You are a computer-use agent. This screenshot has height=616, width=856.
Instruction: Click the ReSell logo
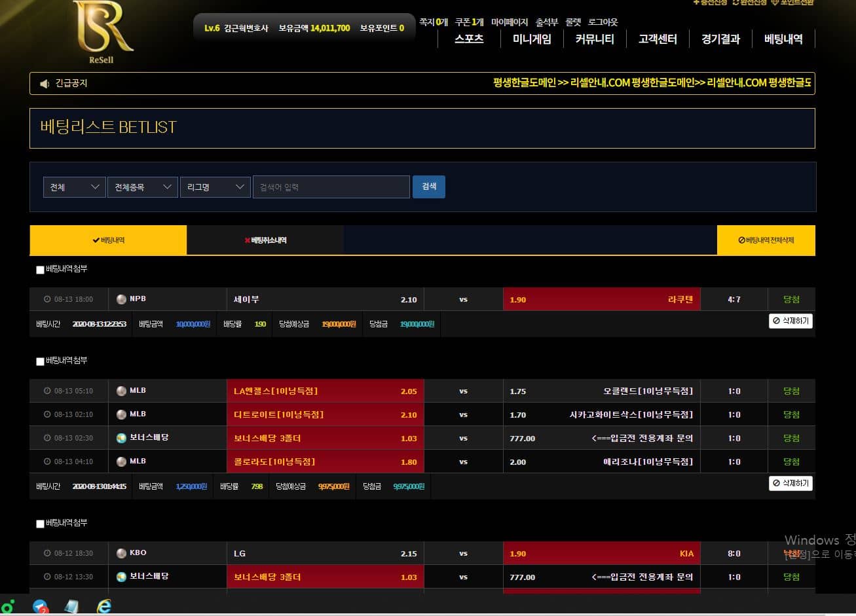click(102, 31)
